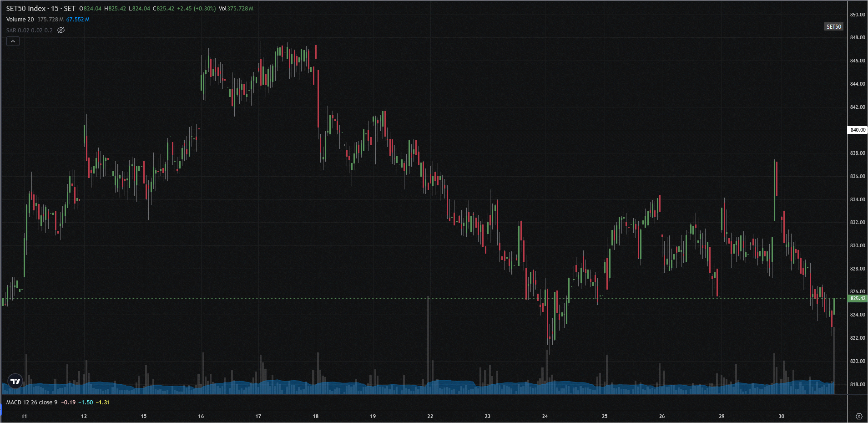This screenshot has width=868, height=423.
Task: Click the blue volume average value 67.552 M
Action: pos(78,20)
